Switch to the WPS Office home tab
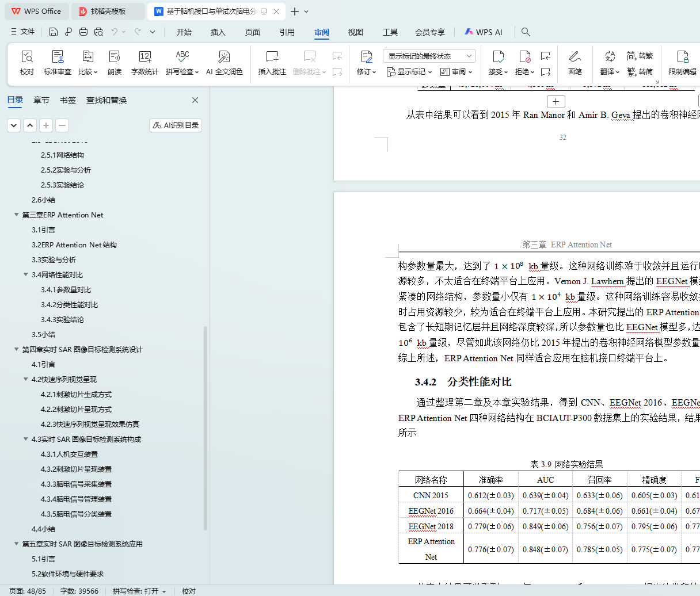This screenshot has height=596, width=700. 36,12
